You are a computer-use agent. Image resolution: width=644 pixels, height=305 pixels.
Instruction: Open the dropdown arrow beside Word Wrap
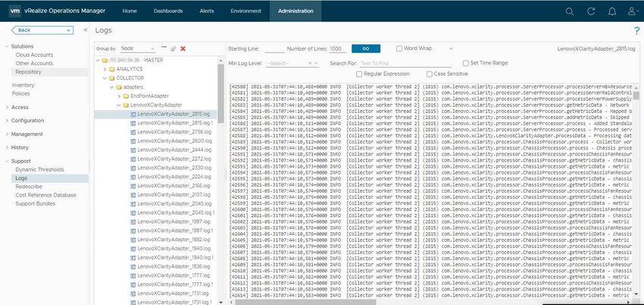(x=451, y=49)
